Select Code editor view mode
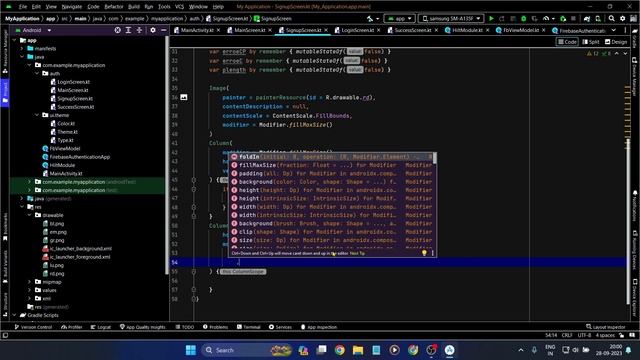 567,42
